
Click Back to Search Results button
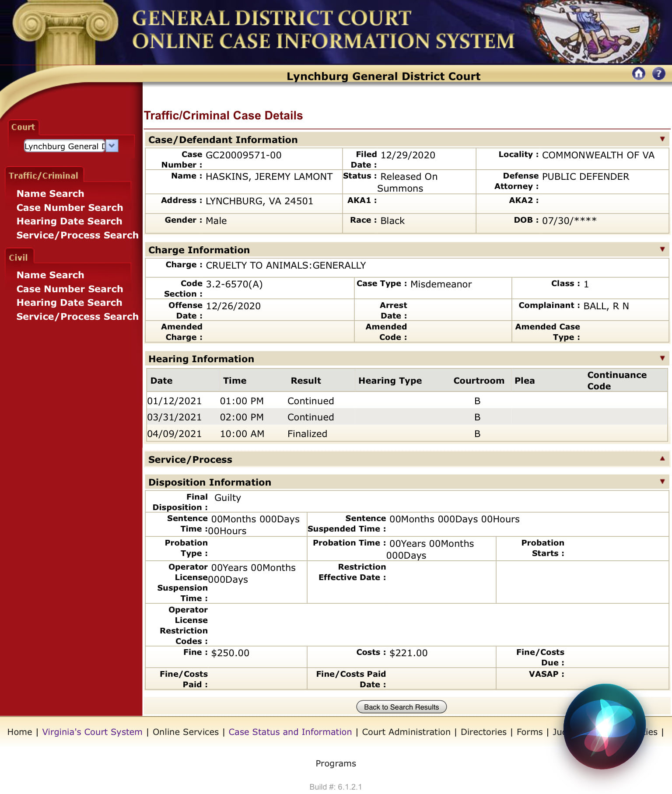[x=402, y=707]
